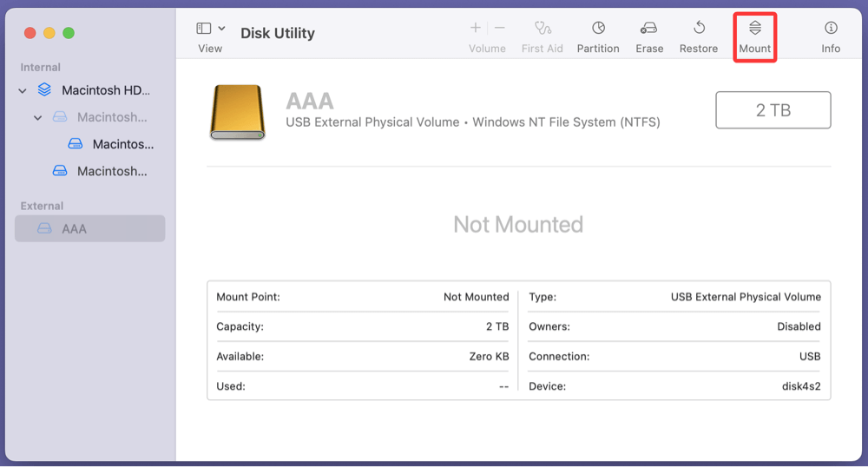Open the View dropdown chevron
Image resolution: width=868 pixels, height=467 pixels.
click(x=221, y=28)
